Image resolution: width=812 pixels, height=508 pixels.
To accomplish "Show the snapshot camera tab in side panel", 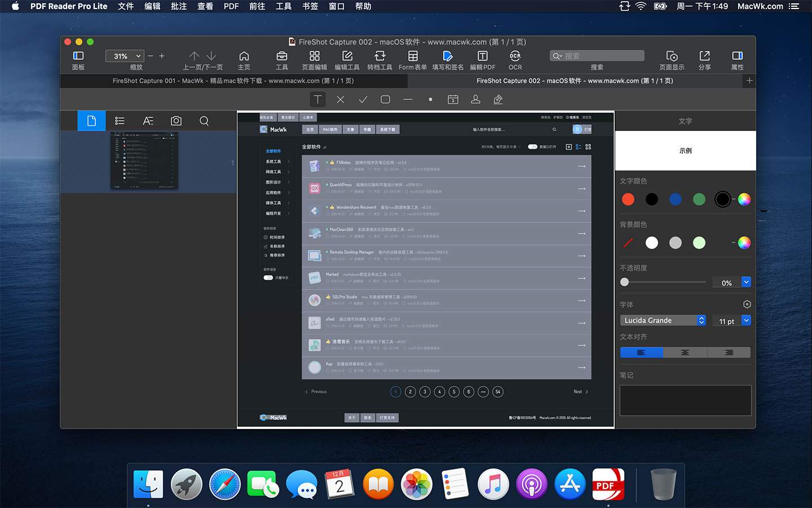I will [x=176, y=121].
